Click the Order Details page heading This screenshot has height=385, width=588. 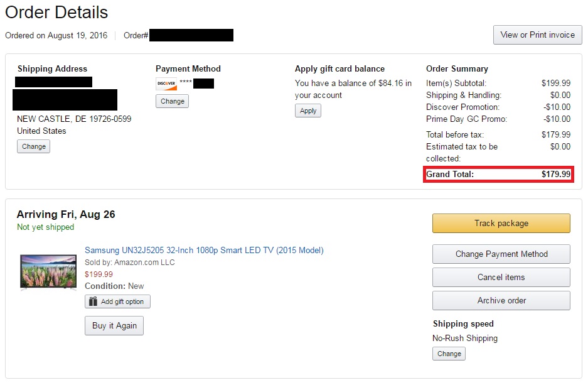tap(56, 13)
